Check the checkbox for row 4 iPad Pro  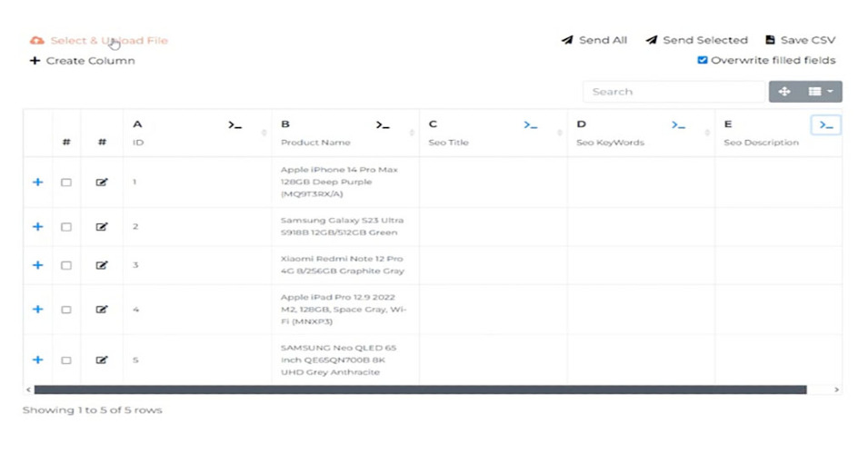[x=66, y=310]
